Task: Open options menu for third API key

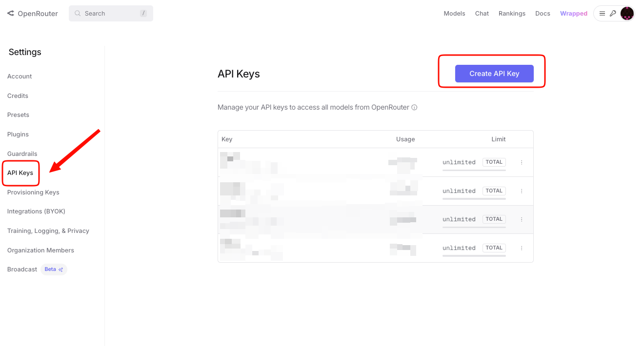Action: tap(522, 219)
